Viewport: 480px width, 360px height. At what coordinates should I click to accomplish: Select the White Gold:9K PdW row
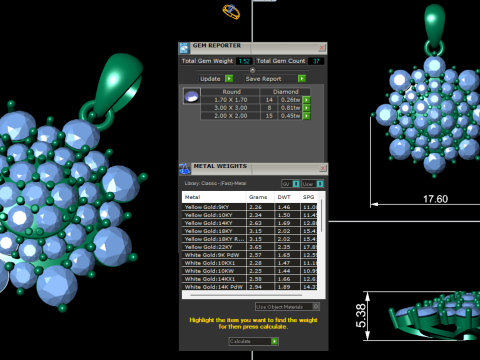coord(251,255)
